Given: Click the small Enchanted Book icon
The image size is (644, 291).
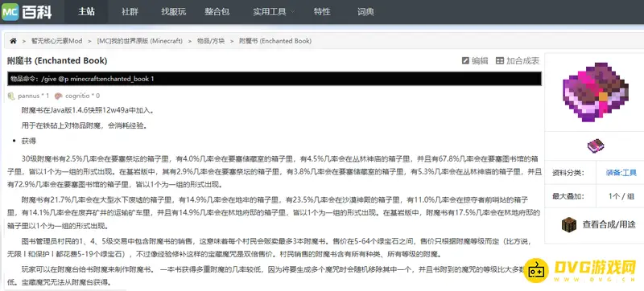Looking at the screenshot, I should [x=596, y=145].
